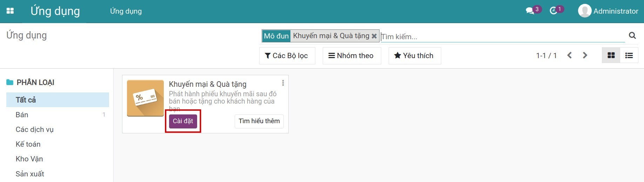The height and width of the screenshot is (182, 644).
Task: Click the Khuyến mại & Quà tặng card title
Action: (208, 84)
